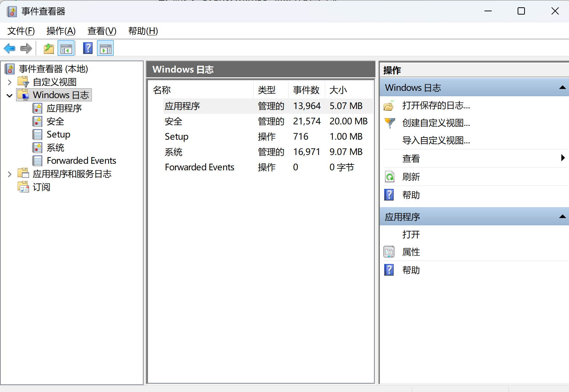Expand the 自定义视图 tree node
Screen dimensions: 569x392
(x=10, y=82)
